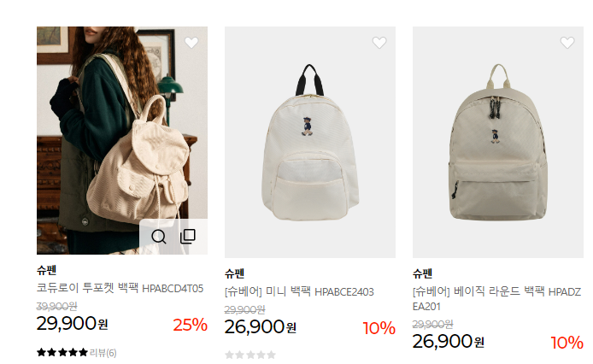The height and width of the screenshot is (364, 593).
Task: Open product title 코듀로이 투포켓 백팩 HPABCD4T05
Action: tap(120, 288)
